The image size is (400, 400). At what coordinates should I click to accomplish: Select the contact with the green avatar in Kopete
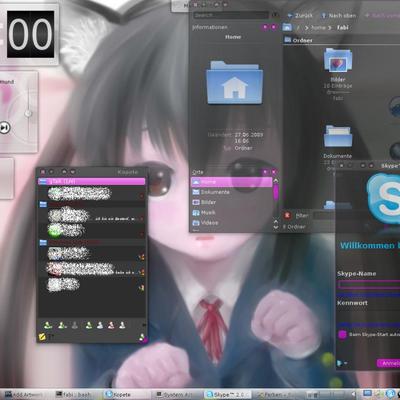pos(92,230)
